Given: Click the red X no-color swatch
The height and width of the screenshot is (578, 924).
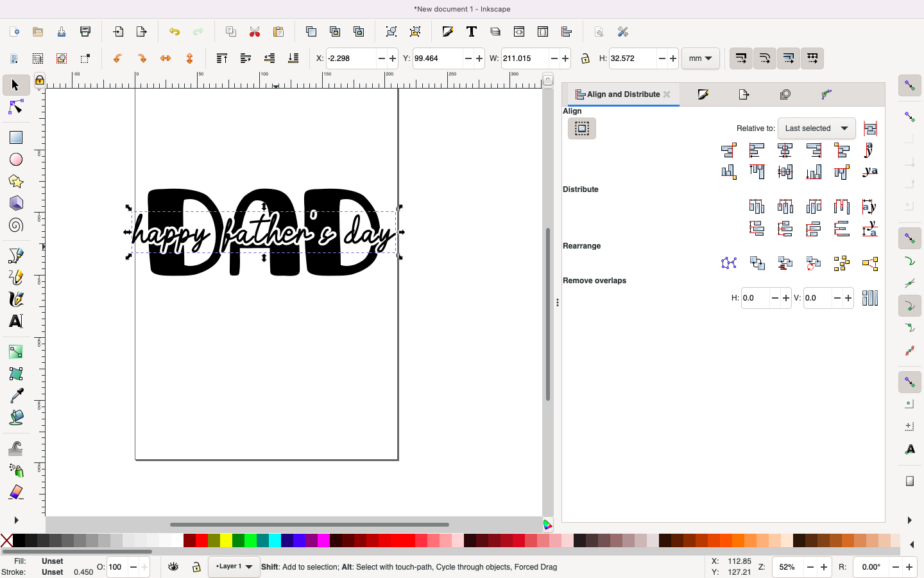Looking at the screenshot, I should [x=6, y=541].
